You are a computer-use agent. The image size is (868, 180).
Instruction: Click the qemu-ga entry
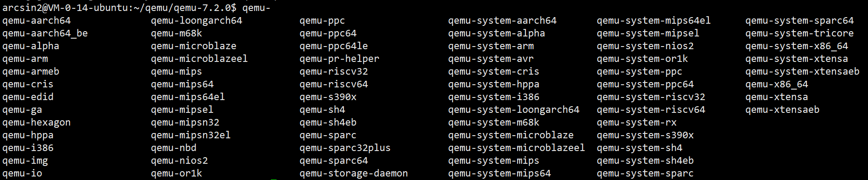(22, 110)
